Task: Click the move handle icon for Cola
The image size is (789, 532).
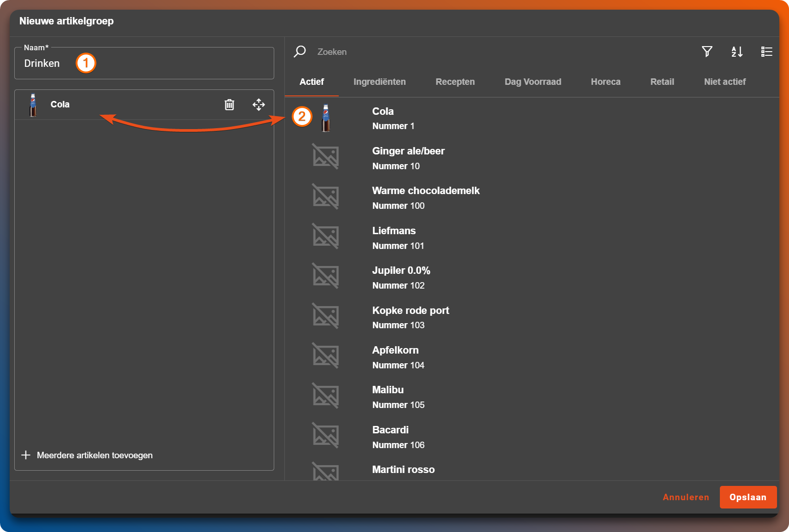Action: click(259, 105)
